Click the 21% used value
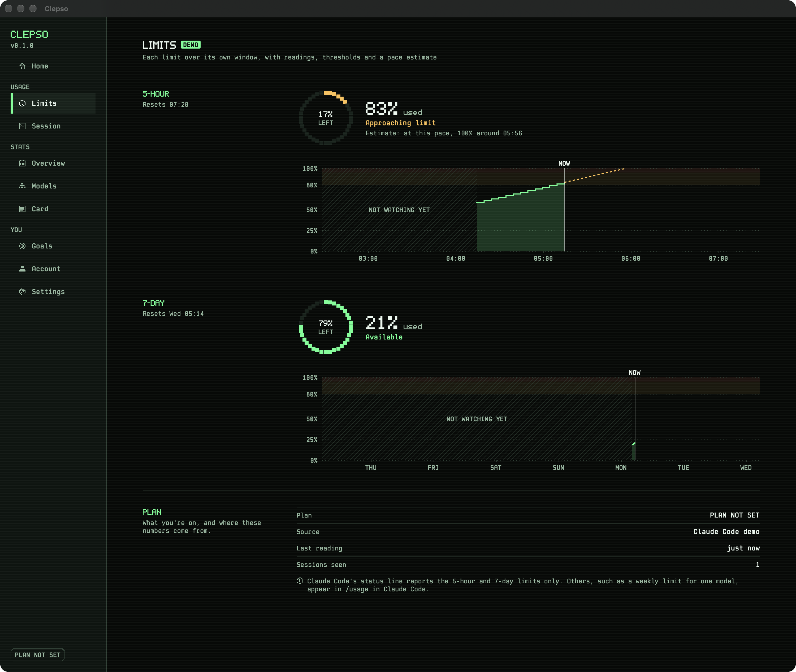This screenshot has width=796, height=672. tap(394, 324)
